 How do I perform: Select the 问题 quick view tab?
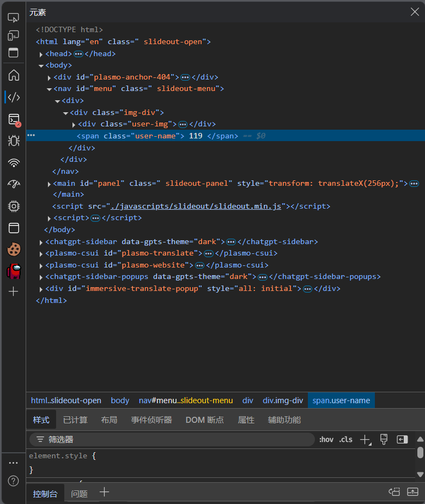(79, 494)
